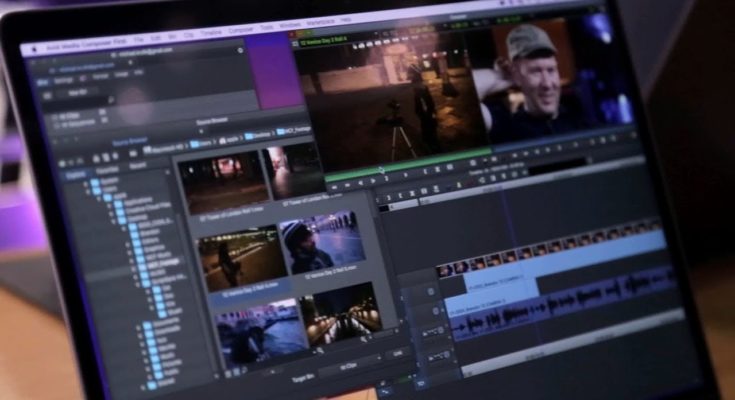Open the Avid Media Composer First menu
This screenshot has width=735, height=400.
[86, 45]
